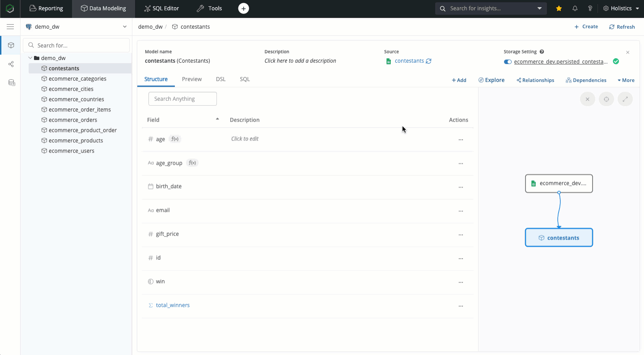Click the yellow star favorites icon
Image resolution: width=644 pixels, height=355 pixels.
click(559, 9)
